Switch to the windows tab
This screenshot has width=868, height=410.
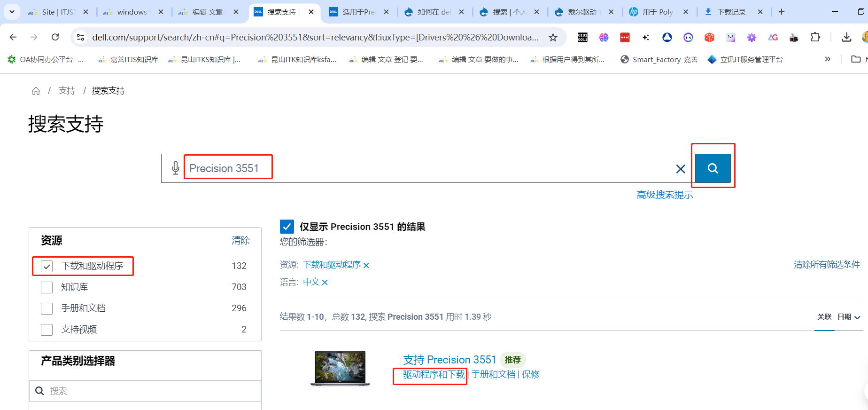click(x=133, y=12)
